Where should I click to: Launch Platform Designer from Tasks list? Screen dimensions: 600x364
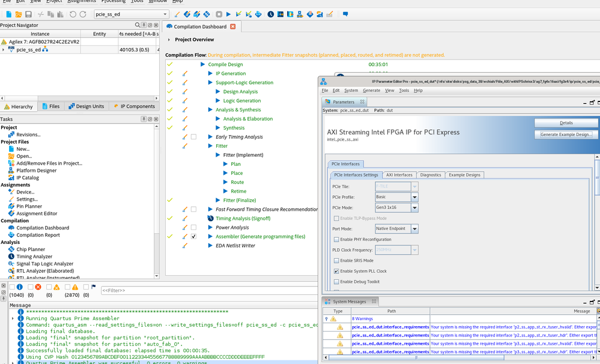(x=36, y=171)
